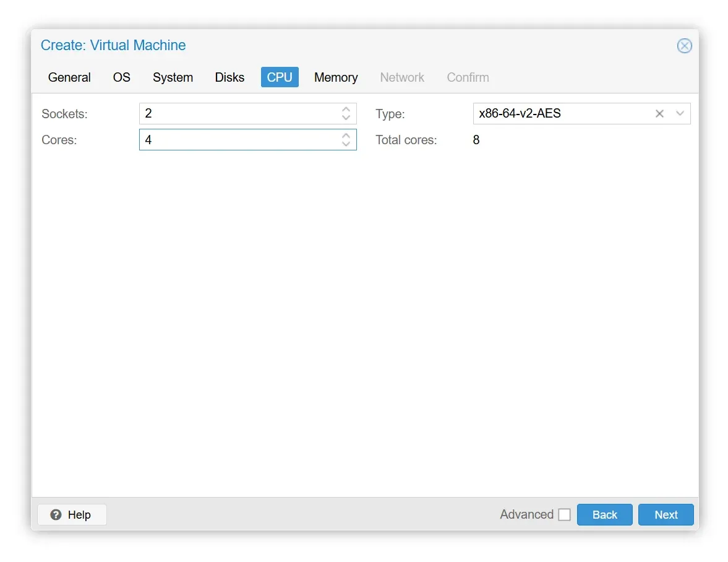Open the CPU Type dropdown list

[x=680, y=113]
